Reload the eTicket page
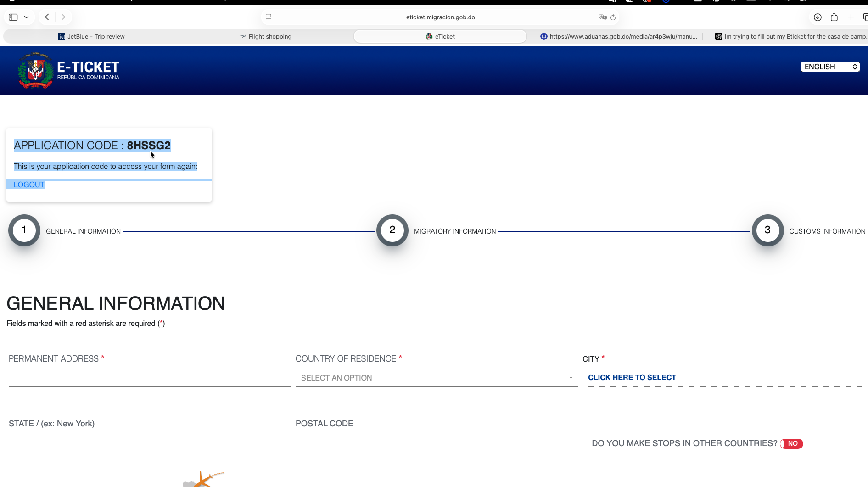Image resolution: width=868 pixels, height=487 pixels. coord(614,17)
